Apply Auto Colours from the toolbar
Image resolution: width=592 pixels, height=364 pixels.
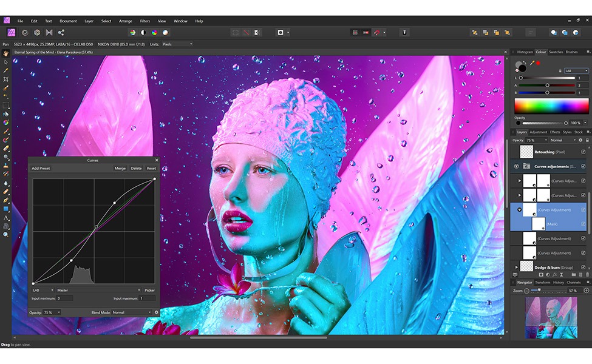pos(154,32)
